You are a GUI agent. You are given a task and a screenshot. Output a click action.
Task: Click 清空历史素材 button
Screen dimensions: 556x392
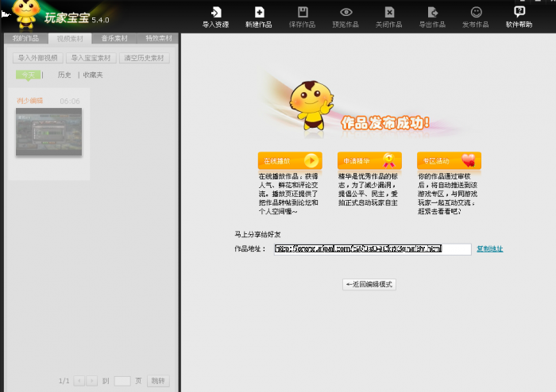click(x=145, y=58)
